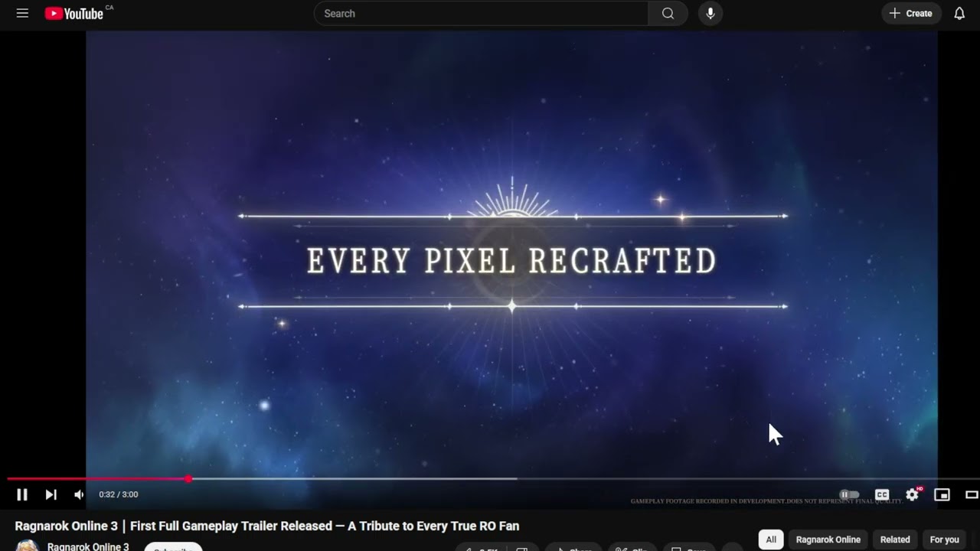This screenshot has height=551, width=980.
Task: Select the Ragnarok Online filter chip
Action: coord(828,540)
